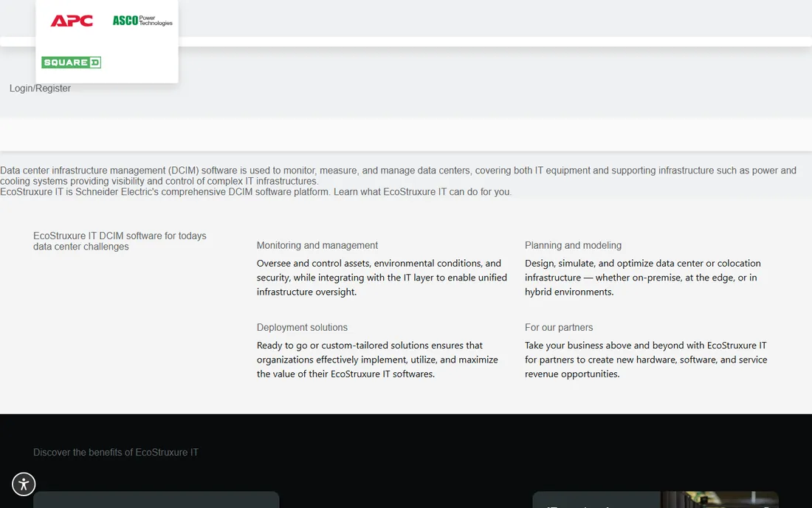Open the APC brand logo
Viewport: 812px width, 508px height.
coord(72,21)
